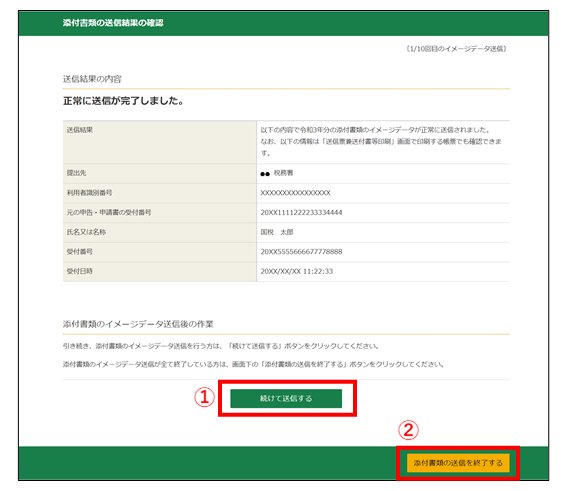Click the red circled number 2 marker
567x491 pixels.
[408, 430]
